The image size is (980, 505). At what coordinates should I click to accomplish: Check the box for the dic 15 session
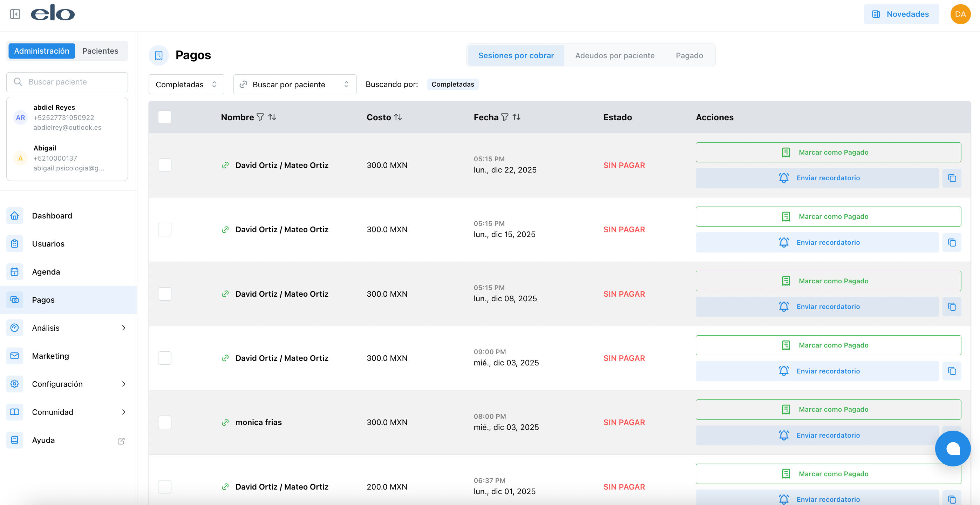click(165, 229)
